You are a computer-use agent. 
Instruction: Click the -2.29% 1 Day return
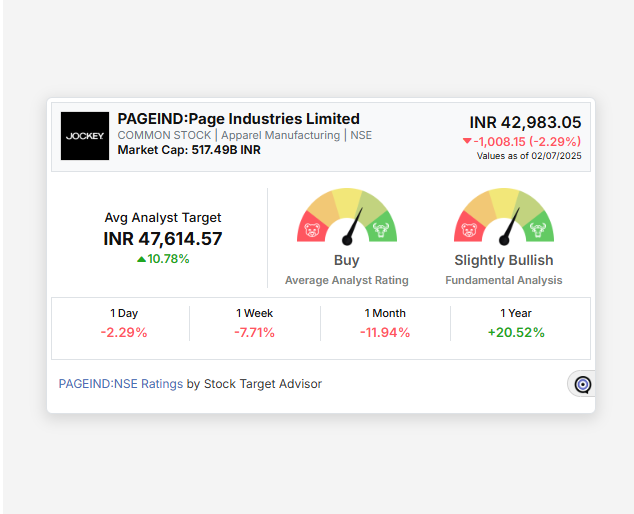124,332
